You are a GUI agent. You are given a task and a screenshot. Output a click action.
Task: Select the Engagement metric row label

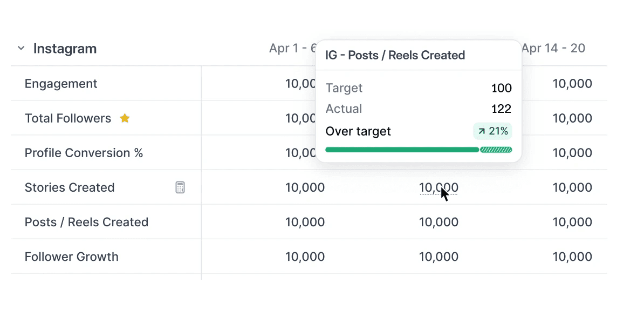point(61,84)
